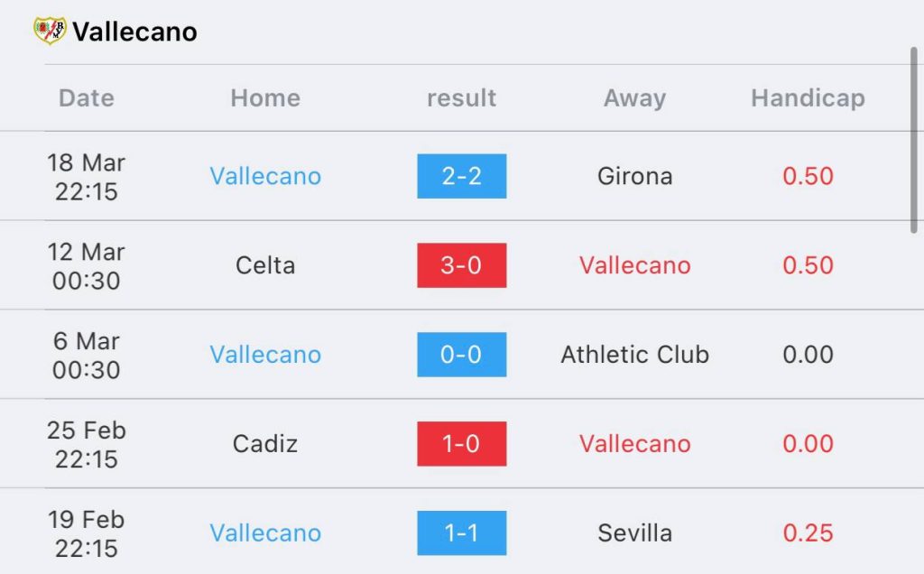The width and height of the screenshot is (924, 574).
Task: Sort by the Handicap column header
Action: pyautogui.click(x=808, y=97)
